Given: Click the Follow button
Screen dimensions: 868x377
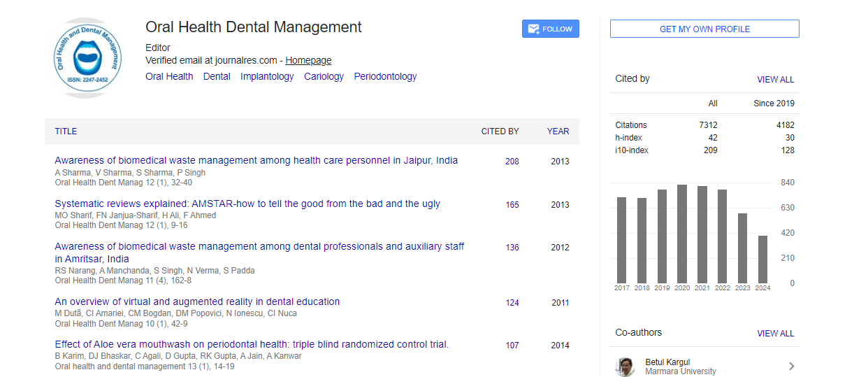Looking at the screenshot, I should tap(551, 29).
